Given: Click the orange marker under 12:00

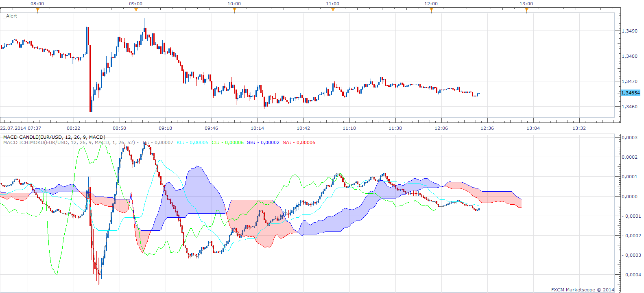Looking at the screenshot, I should [x=431, y=10].
